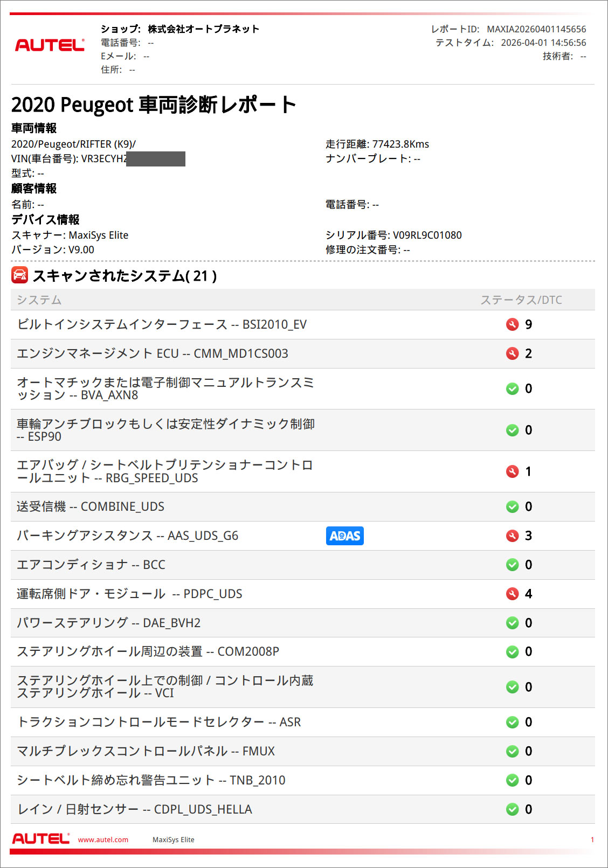
Task: Click the 修理の注文番号 field
Action: coord(368,249)
